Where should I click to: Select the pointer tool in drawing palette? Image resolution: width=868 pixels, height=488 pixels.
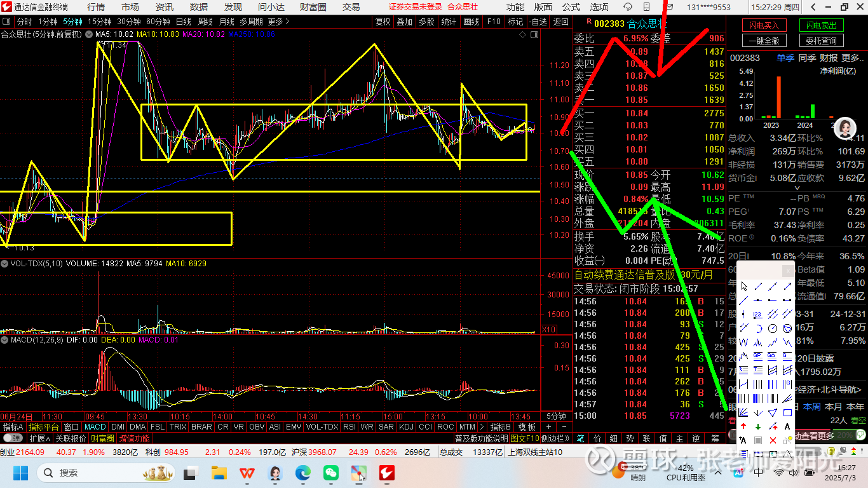[x=744, y=286]
